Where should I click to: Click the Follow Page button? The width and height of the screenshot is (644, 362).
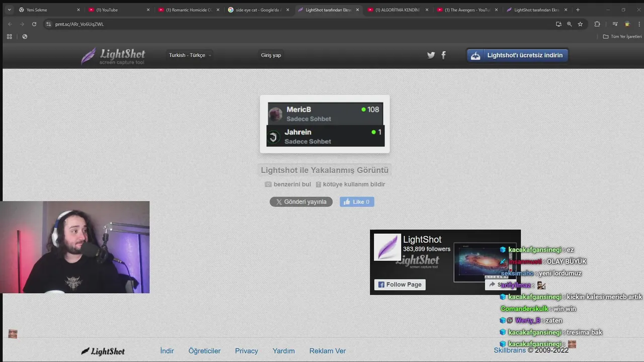(400, 285)
